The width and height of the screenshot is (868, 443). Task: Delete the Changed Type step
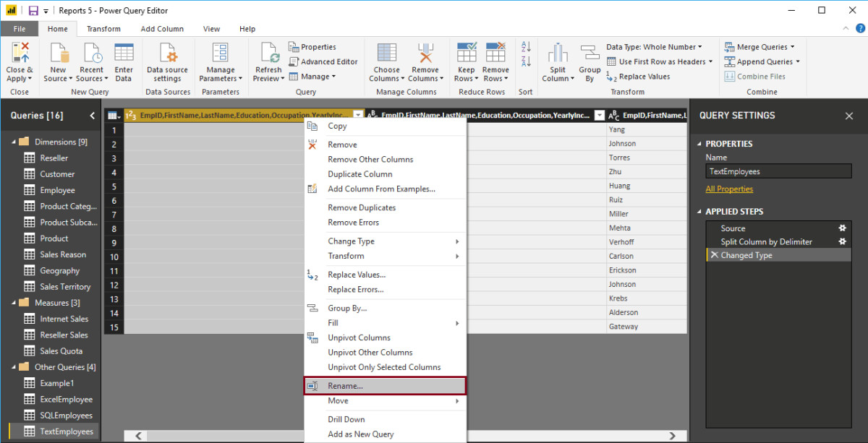(714, 256)
